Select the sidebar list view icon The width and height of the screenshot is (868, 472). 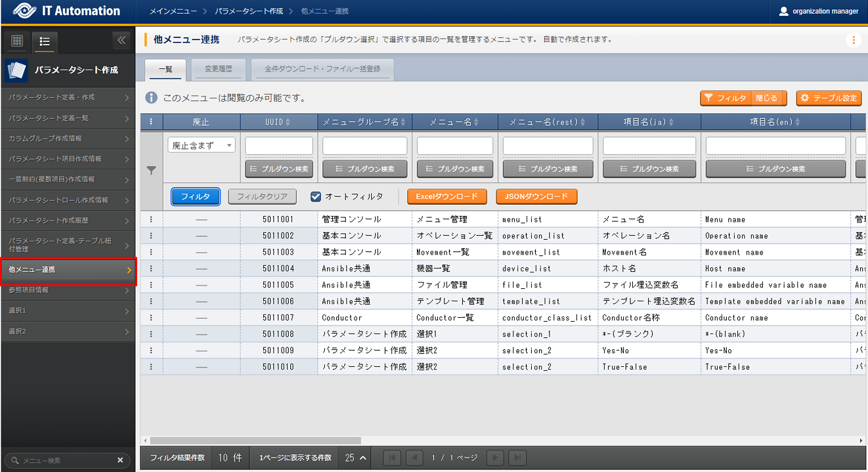pyautogui.click(x=45, y=41)
